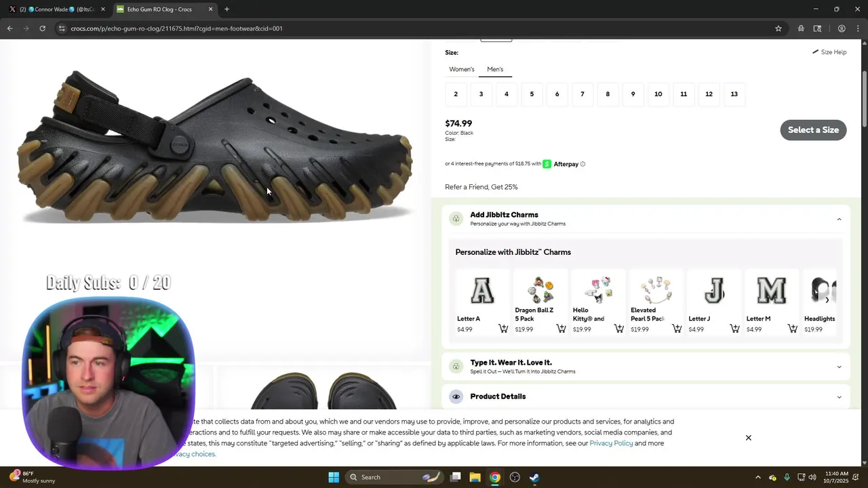Image resolution: width=868 pixels, height=488 pixels.
Task: Choose men's size 9
Action: pyautogui.click(x=633, y=94)
